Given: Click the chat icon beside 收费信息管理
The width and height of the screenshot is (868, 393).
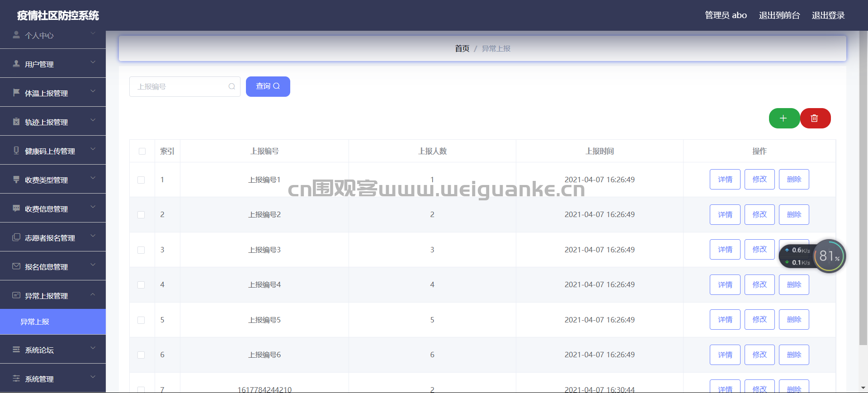Looking at the screenshot, I should (16, 208).
